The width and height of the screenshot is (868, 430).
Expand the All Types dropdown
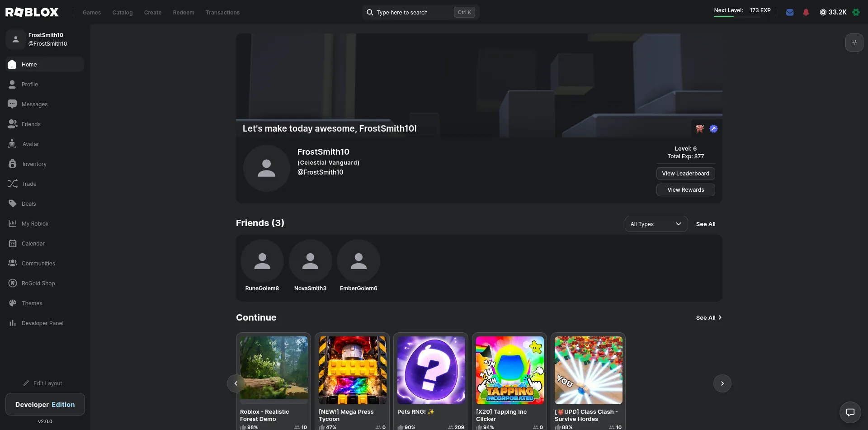pyautogui.click(x=656, y=224)
